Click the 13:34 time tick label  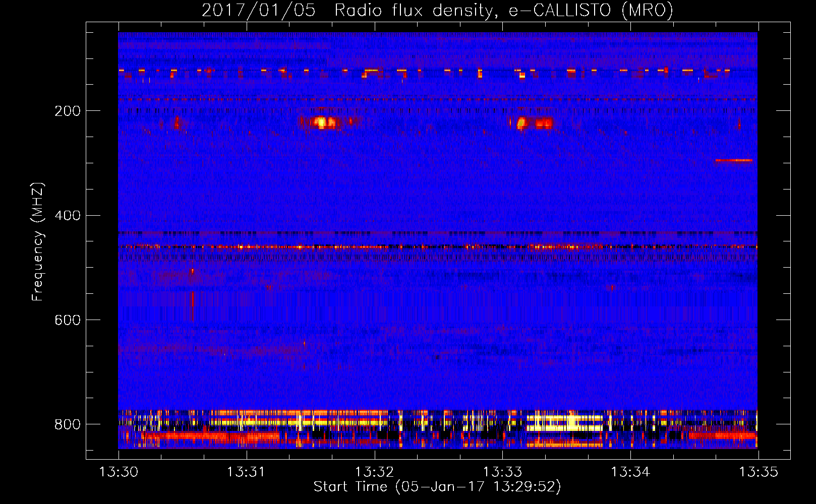point(630,472)
